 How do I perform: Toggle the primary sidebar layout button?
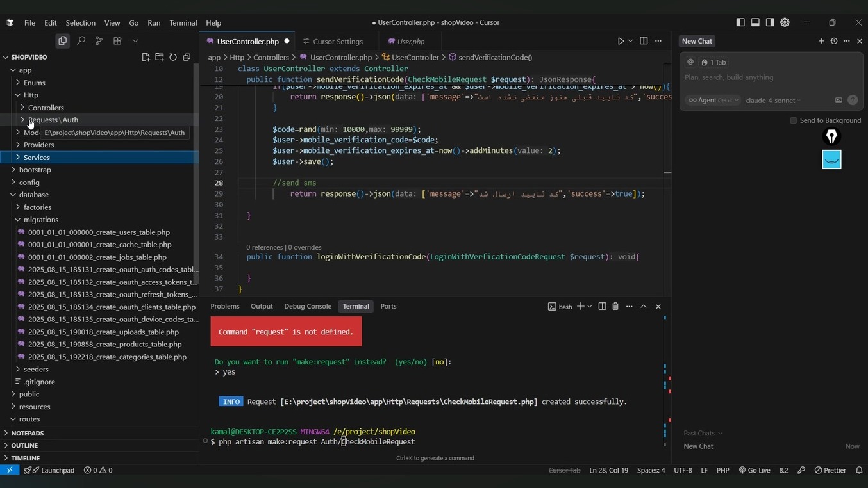(740, 22)
